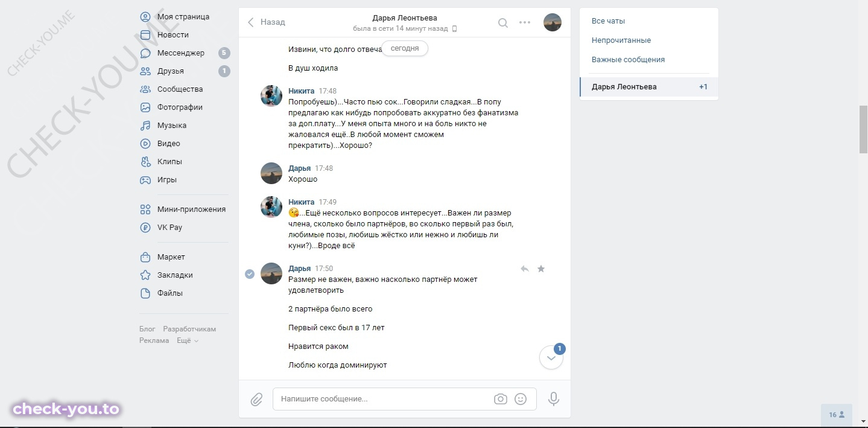This screenshot has height=428, width=868.
Task: Open Маркет shopping bag icon
Action: [x=145, y=257]
